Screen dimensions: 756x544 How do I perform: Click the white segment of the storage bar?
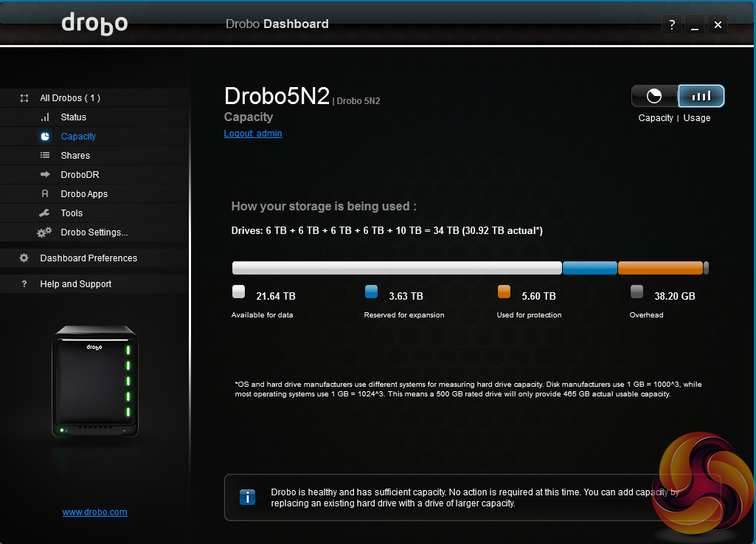coord(397,268)
